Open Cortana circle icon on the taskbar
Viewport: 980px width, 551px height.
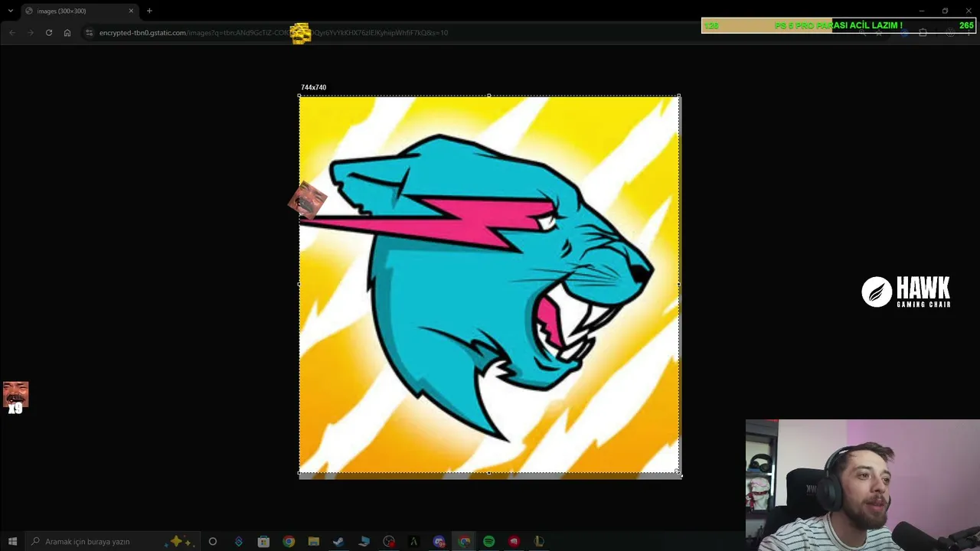pyautogui.click(x=213, y=542)
